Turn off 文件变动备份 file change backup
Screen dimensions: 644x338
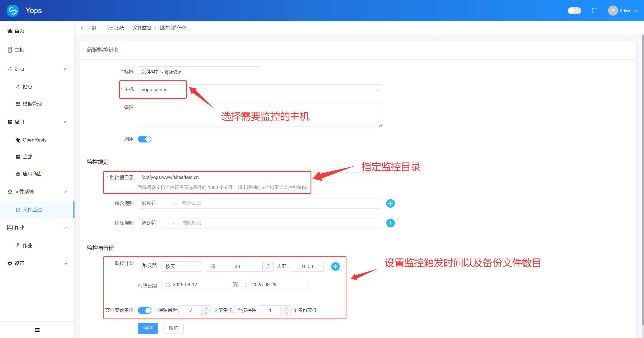click(x=144, y=310)
